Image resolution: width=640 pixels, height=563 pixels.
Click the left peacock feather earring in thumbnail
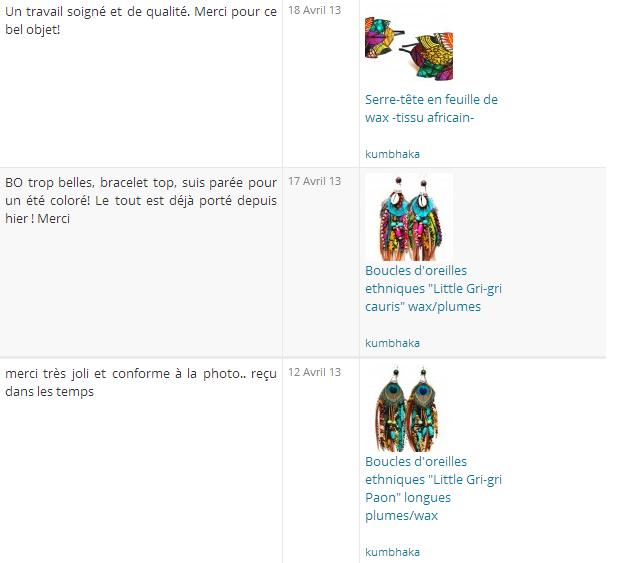[393, 409]
